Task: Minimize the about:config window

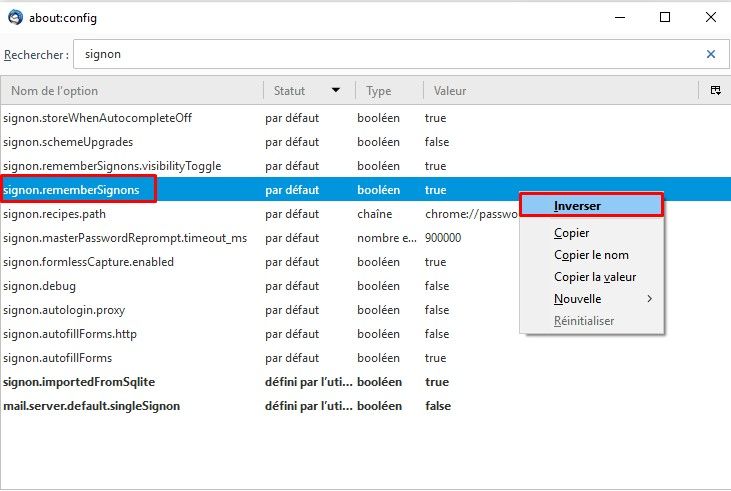Action: pyautogui.click(x=620, y=17)
